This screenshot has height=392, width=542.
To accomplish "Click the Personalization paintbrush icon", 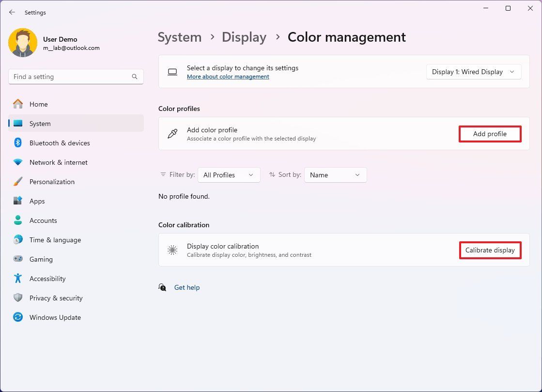I will coord(19,181).
